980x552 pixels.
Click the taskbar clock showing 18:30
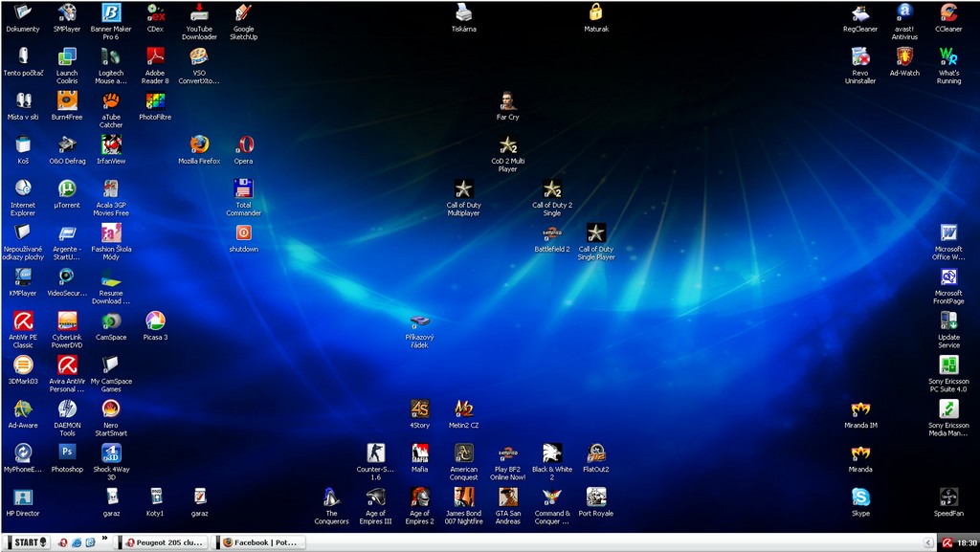pyautogui.click(x=966, y=542)
